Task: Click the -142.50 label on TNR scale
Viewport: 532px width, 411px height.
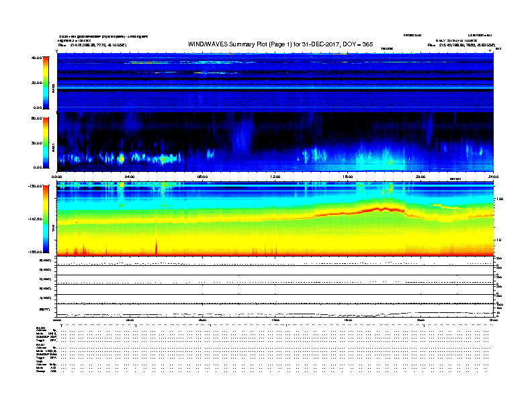Action: coord(36,219)
